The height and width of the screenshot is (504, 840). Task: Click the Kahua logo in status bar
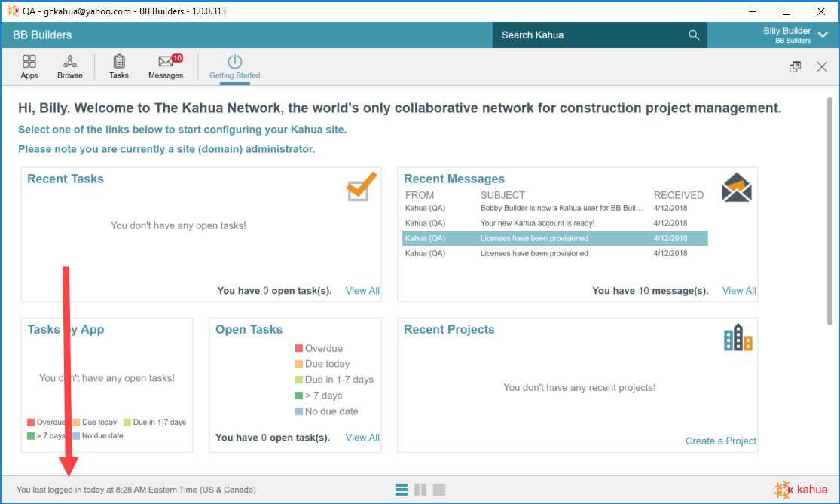point(799,490)
